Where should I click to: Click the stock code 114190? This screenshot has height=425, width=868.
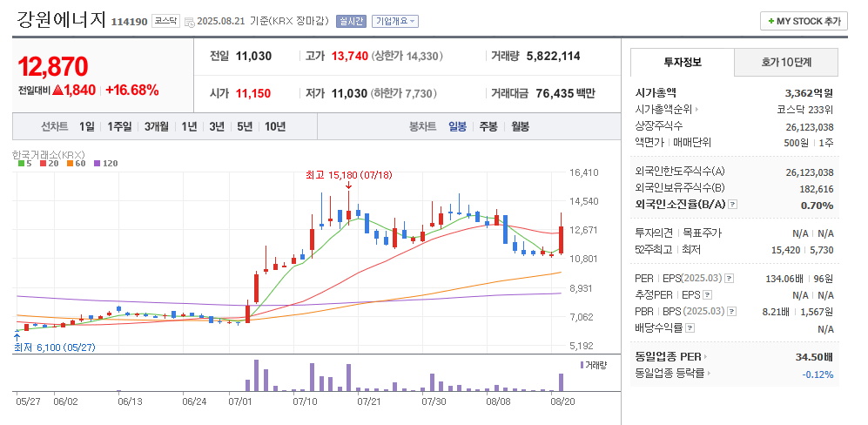[129, 22]
